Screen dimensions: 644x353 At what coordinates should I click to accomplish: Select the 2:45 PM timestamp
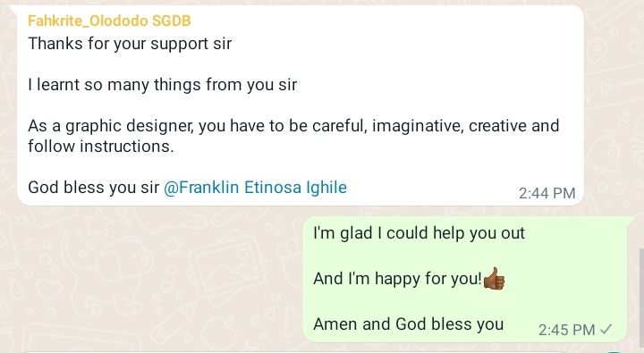tap(566, 330)
